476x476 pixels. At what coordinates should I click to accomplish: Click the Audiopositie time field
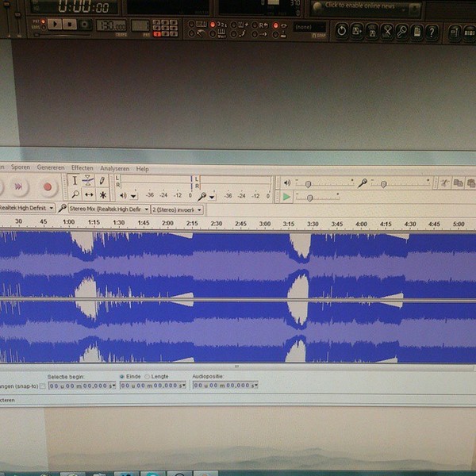[x=225, y=386]
